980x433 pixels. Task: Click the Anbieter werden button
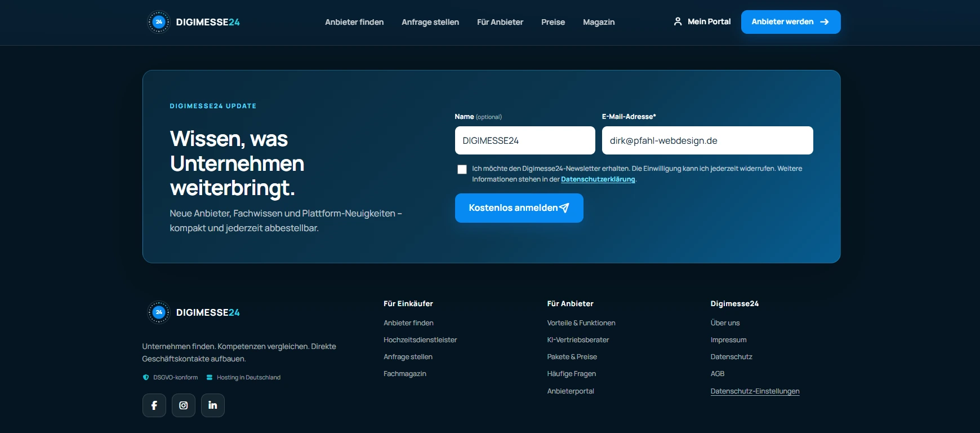point(791,22)
